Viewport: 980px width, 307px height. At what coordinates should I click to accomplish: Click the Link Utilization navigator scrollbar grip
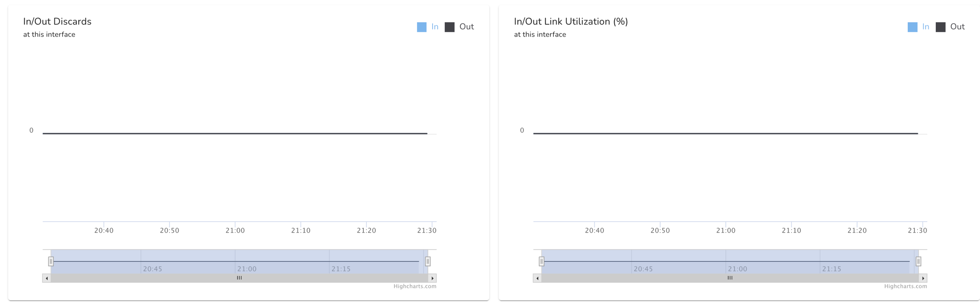coord(730,278)
